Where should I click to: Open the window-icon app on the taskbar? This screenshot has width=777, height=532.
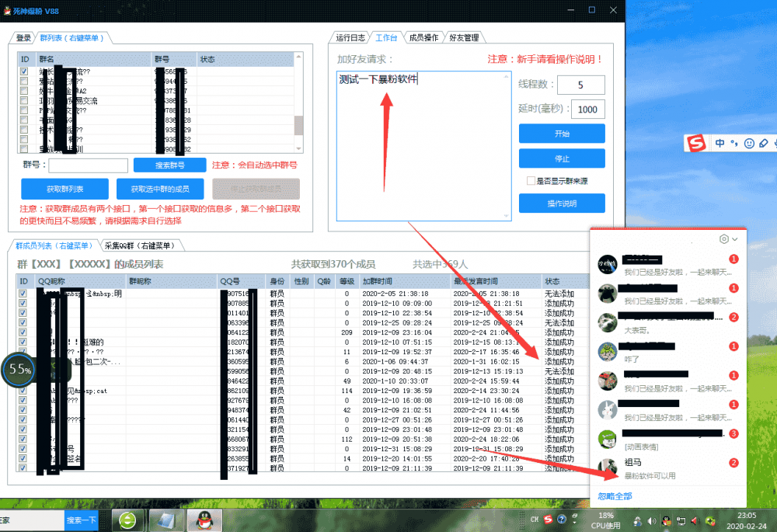tap(166, 520)
